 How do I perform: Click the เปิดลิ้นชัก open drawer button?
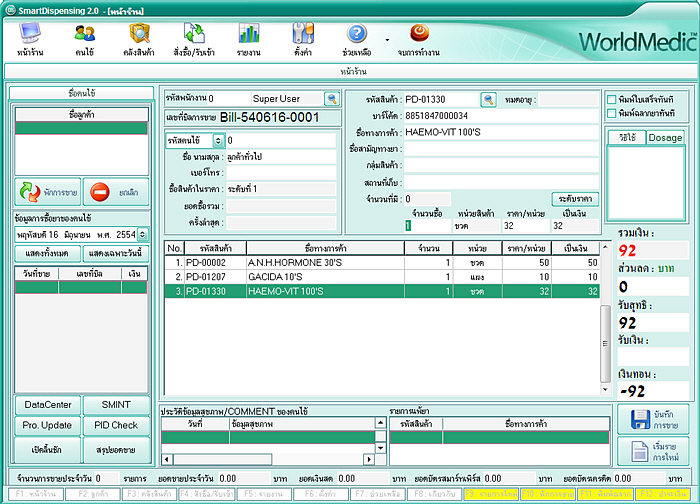(48, 450)
